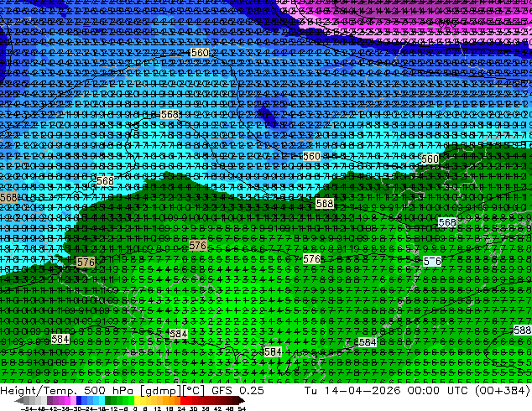Click the '[°C]' unit label
This screenshot has height=411, width=532.
click(193, 391)
